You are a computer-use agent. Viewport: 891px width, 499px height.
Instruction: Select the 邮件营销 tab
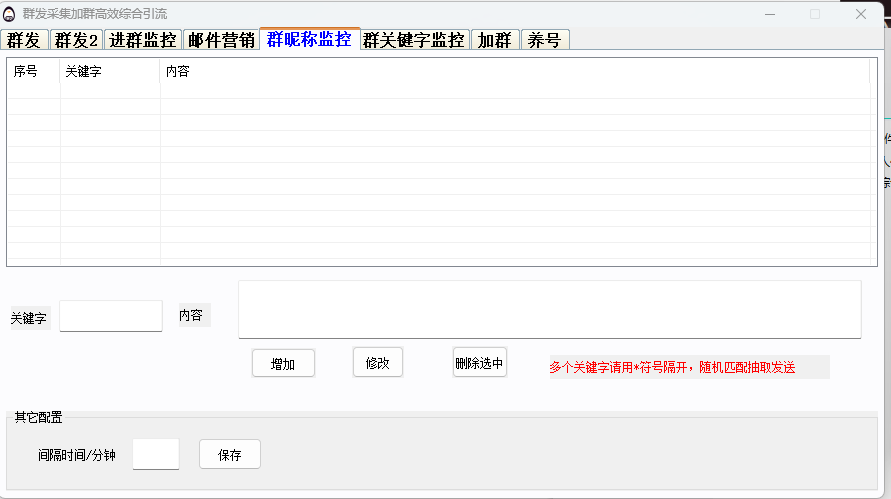click(x=221, y=40)
